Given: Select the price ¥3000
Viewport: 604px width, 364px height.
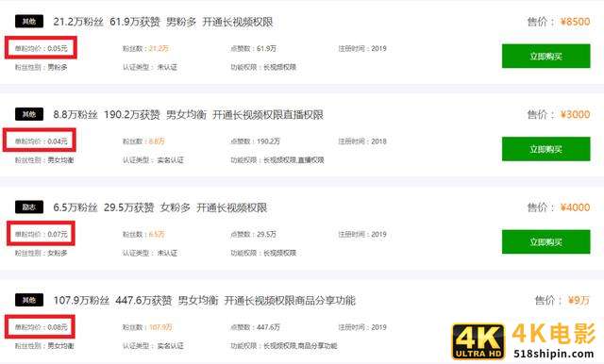Looking at the screenshot, I should (x=575, y=114).
